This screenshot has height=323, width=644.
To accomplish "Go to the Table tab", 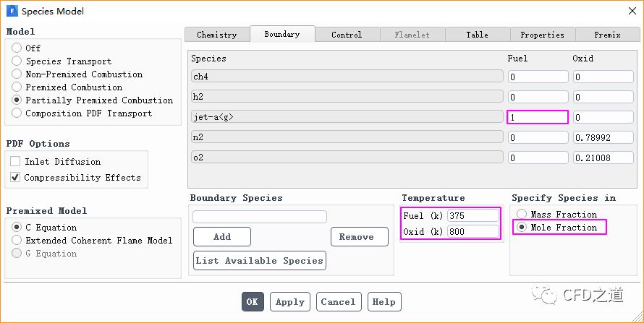I will click(x=477, y=35).
